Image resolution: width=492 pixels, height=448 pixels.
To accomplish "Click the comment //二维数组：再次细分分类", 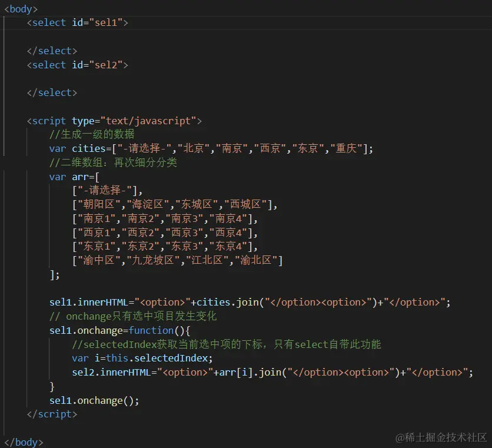I will click(113, 162).
